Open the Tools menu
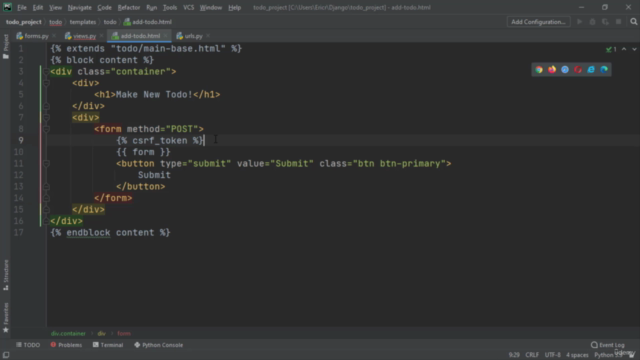The width and height of the screenshot is (640, 360). tap(170, 7)
